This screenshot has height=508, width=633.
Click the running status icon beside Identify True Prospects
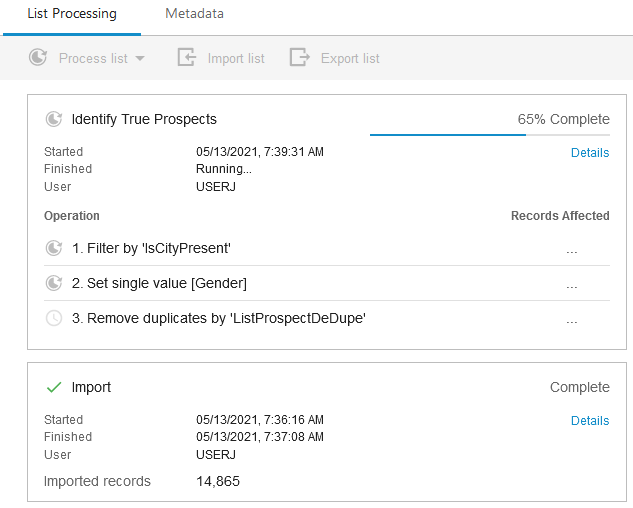pos(54,119)
